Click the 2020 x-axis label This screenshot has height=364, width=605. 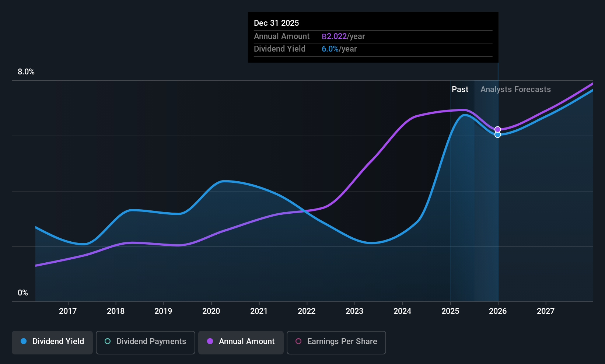click(211, 311)
